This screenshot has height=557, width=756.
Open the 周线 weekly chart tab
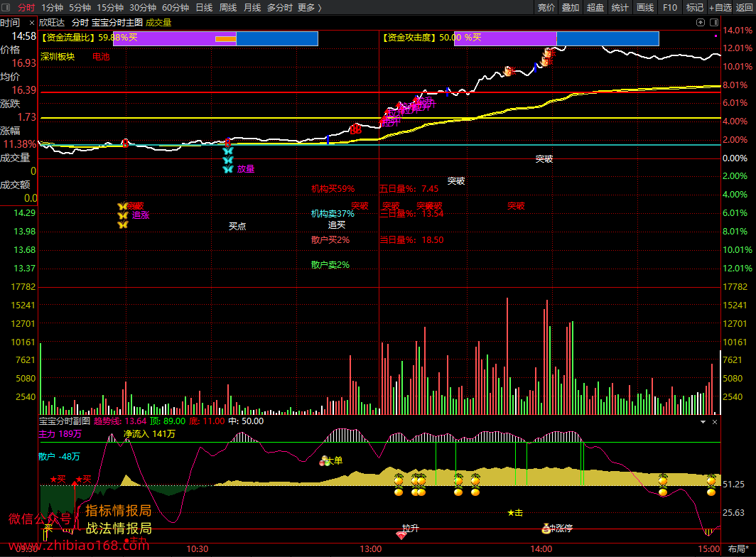pos(228,7)
